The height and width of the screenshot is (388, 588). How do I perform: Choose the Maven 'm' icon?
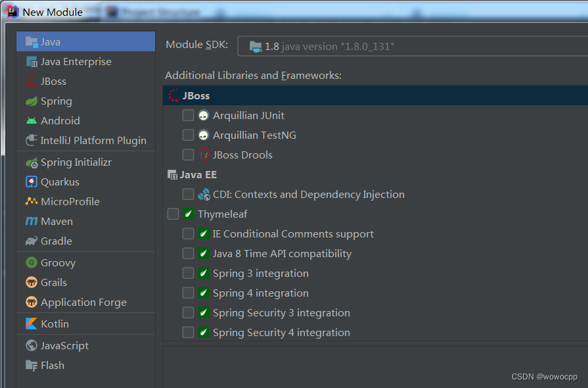pyautogui.click(x=32, y=222)
